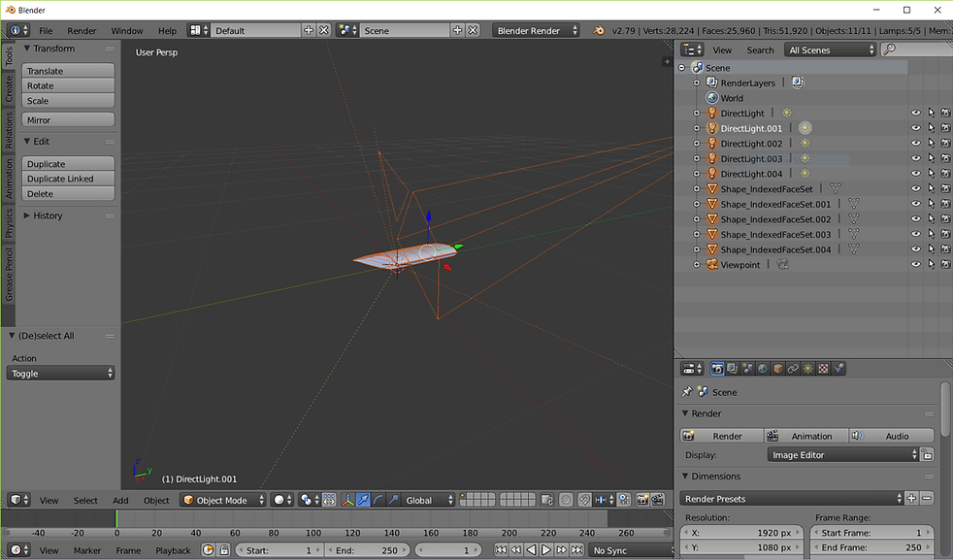Click the OpenGL render image camera icon
This screenshot has width=953, height=560.
(642, 500)
